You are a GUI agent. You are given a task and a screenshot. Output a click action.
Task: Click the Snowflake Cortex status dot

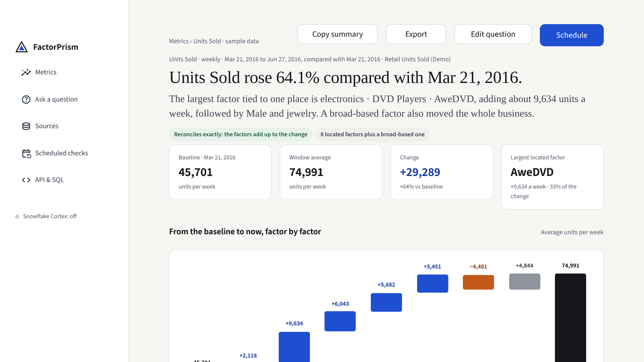click(x=17, y=217)
